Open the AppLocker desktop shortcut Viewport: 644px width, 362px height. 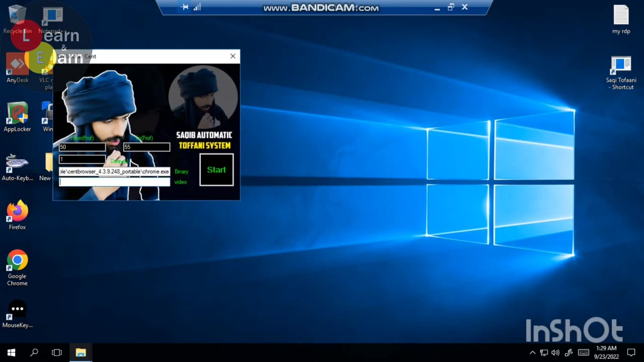tap(17, 117)
